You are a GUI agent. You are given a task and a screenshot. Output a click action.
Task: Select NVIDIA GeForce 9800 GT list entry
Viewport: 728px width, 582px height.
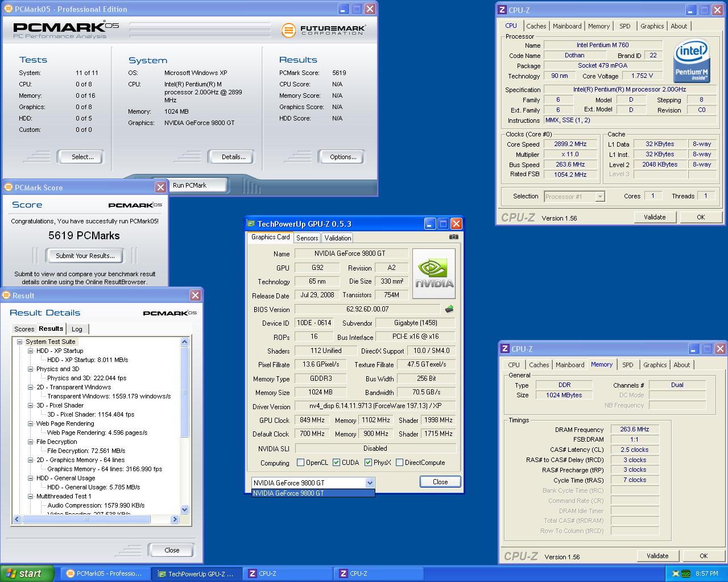pyautogui.click(x=313, y=493)
